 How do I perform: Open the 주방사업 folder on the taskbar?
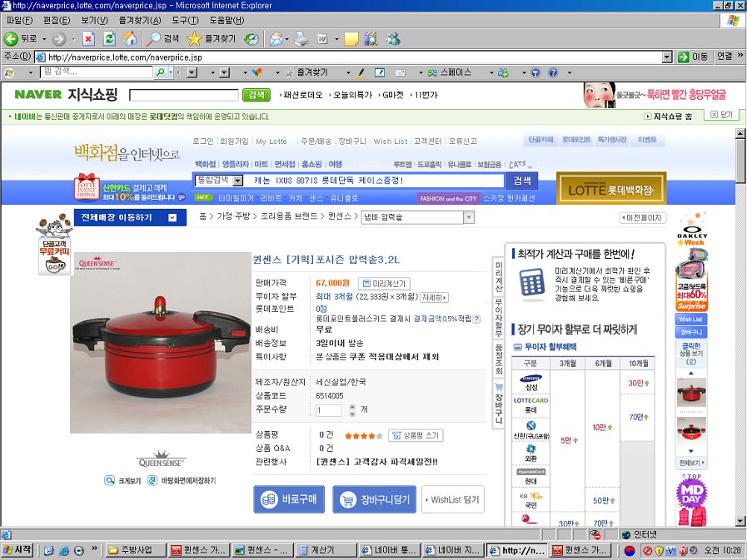(135, 550)
